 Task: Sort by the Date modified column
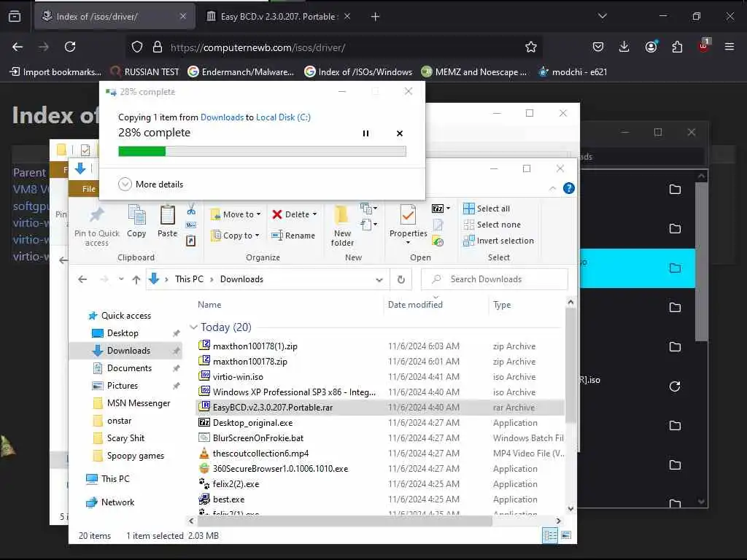click(x=415, y=305)
